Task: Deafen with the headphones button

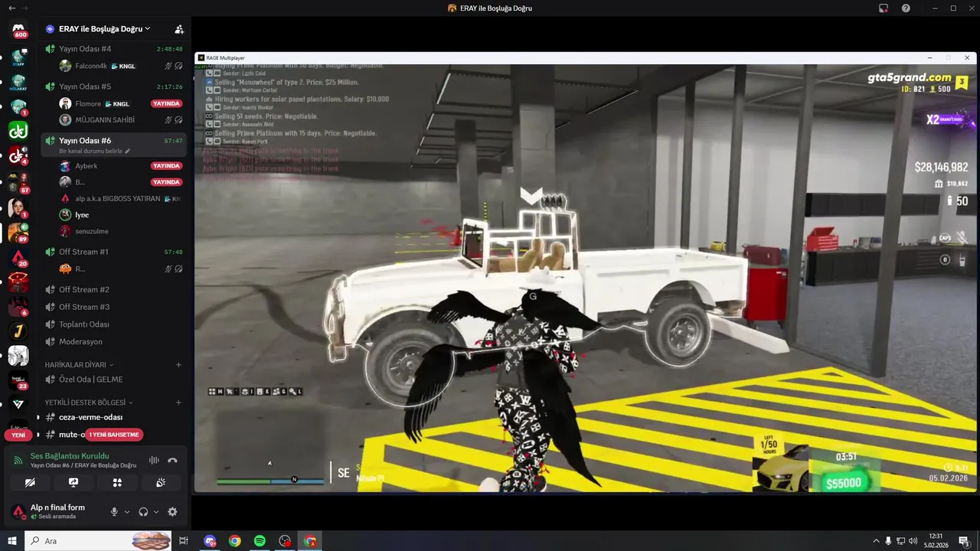Action: coord(143,512)
